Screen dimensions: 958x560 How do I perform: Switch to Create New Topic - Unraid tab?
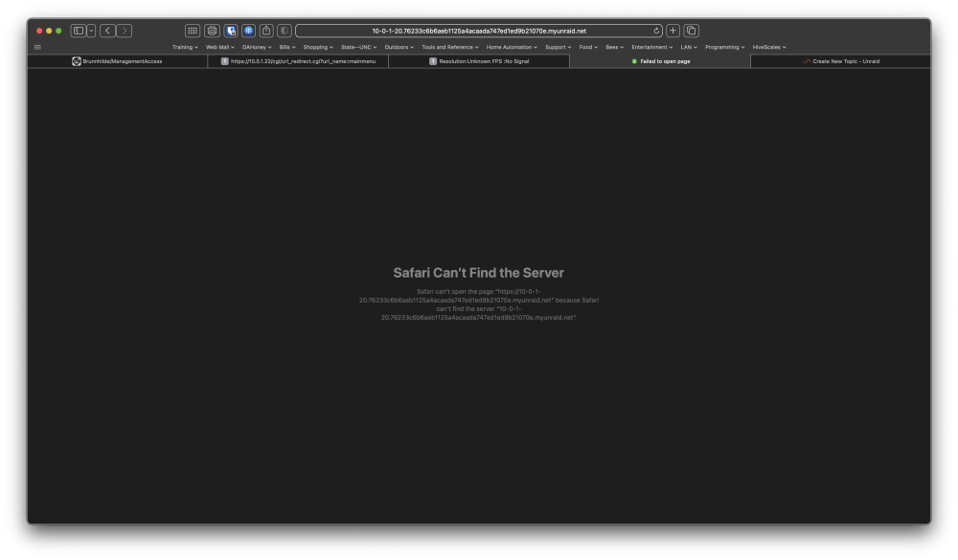pos(841,61)
